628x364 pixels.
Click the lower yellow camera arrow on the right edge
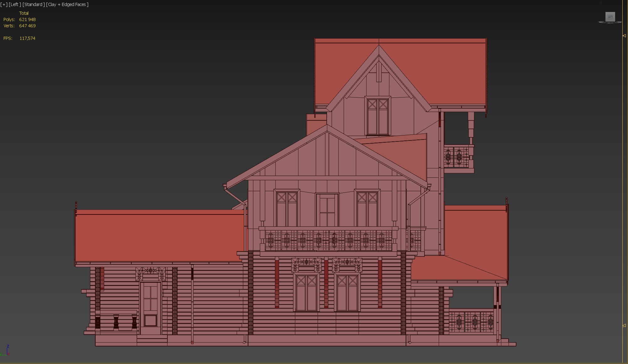tap(624, 326)
